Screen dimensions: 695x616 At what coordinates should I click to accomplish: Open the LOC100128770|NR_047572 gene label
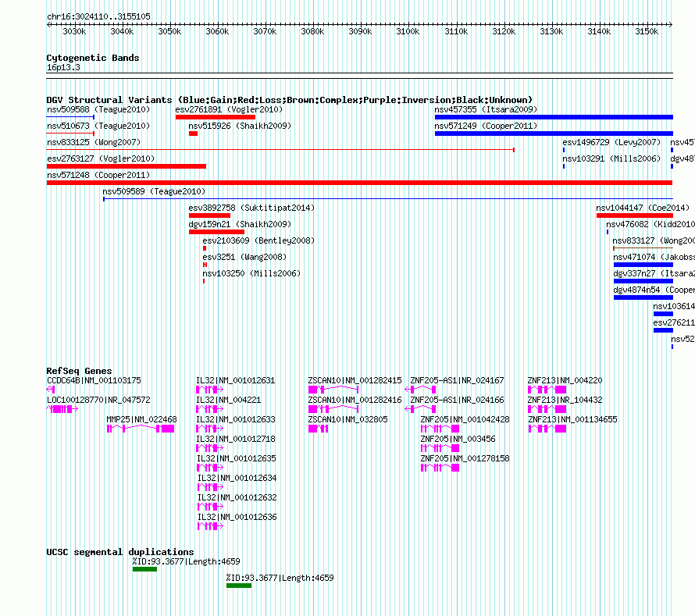coord(98,400)
